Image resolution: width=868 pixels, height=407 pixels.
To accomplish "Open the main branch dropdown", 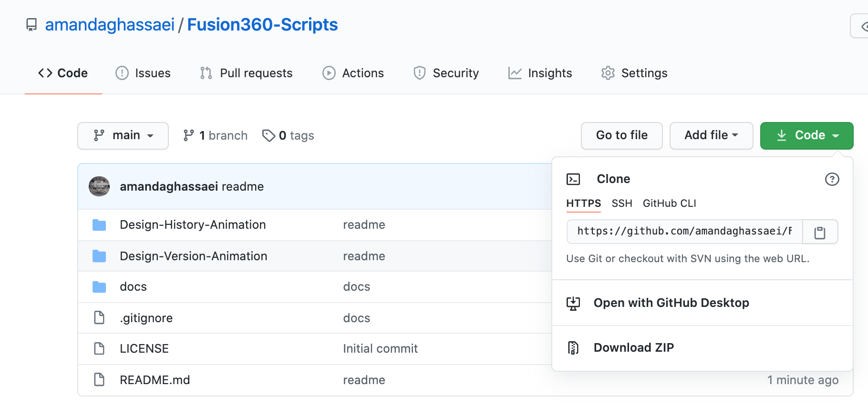I will tap(123, 136).
